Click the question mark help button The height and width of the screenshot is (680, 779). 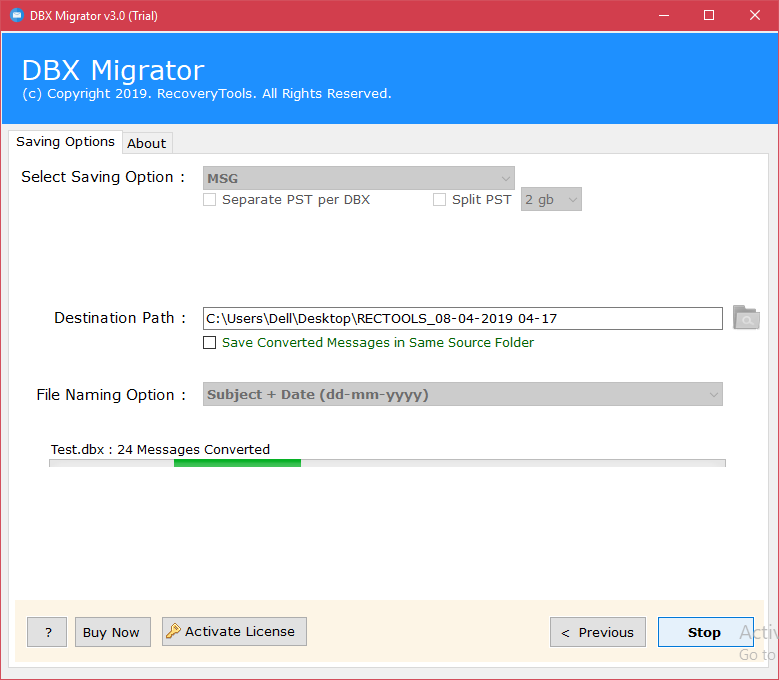coord(47,632)
